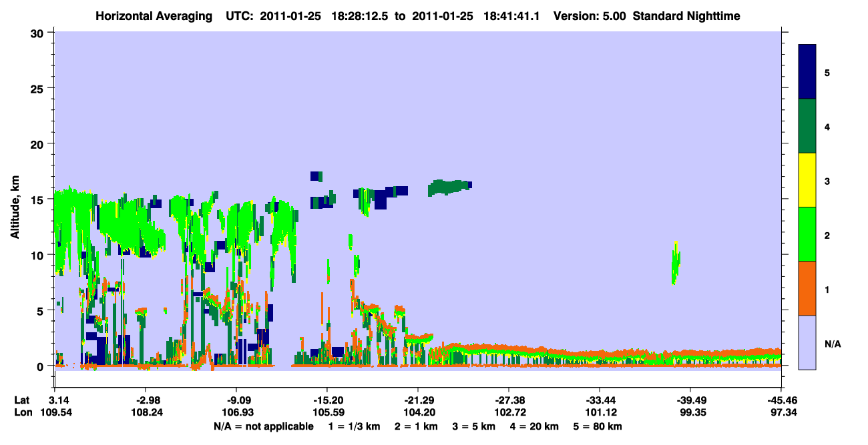Click latitude value -21.29

(417, 400)
